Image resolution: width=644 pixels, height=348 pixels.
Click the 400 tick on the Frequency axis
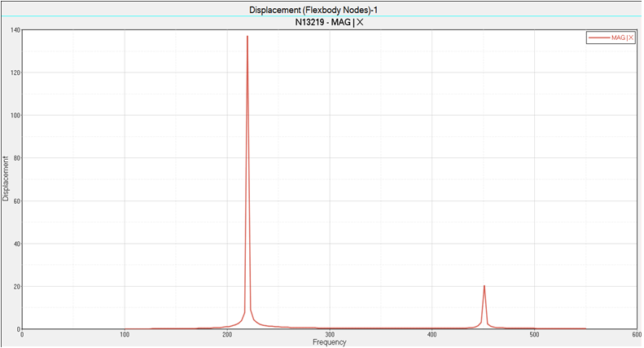pyautogui.click(x=432, y=335)
